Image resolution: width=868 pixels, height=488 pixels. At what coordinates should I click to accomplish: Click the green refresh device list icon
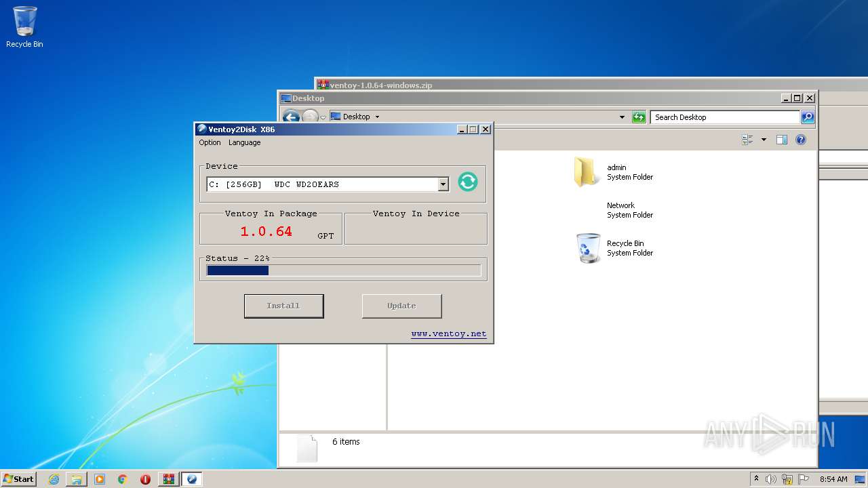point(468,182)
